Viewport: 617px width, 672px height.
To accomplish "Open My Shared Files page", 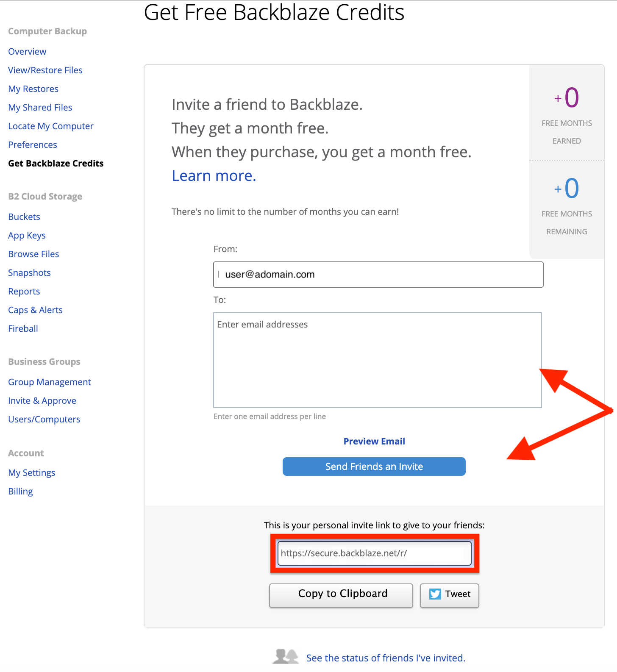I will (40, 108).
